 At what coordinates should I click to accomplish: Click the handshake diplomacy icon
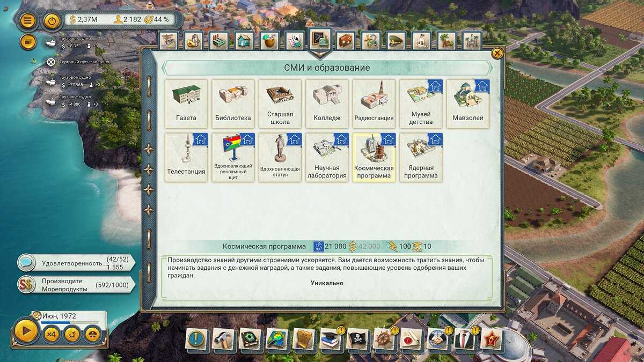pos(438,339)
